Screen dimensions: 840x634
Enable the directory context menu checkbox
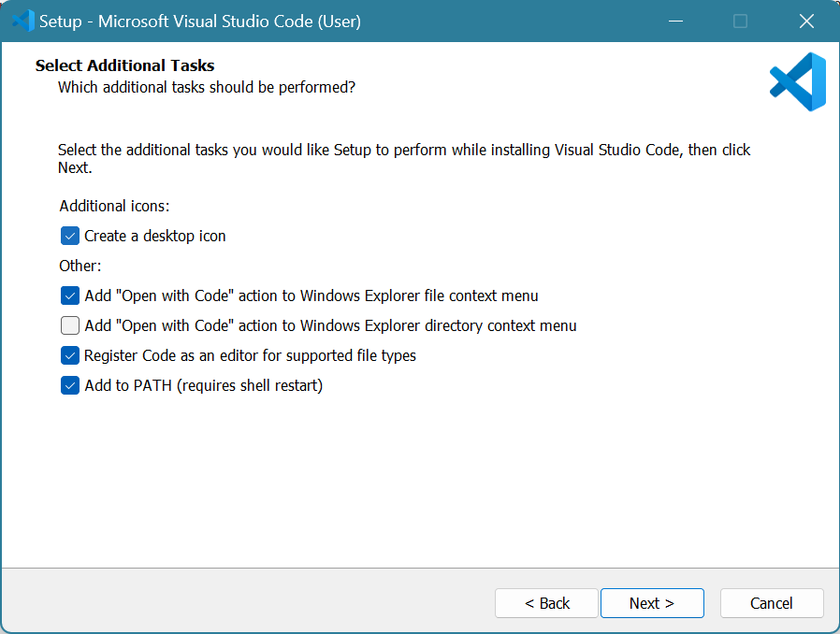point(70,325)
